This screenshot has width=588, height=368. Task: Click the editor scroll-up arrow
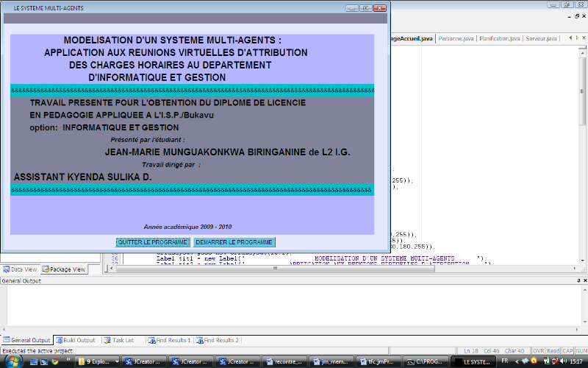[582, 53]
